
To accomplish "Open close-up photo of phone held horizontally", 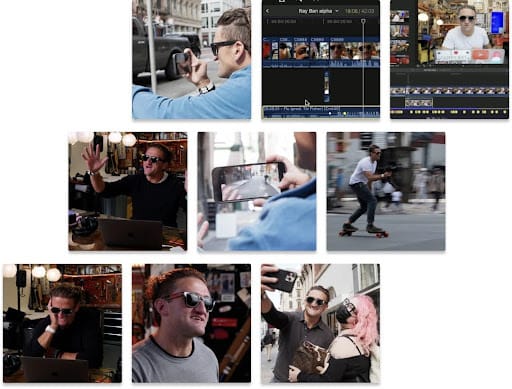I will click(x=257, y=191).
